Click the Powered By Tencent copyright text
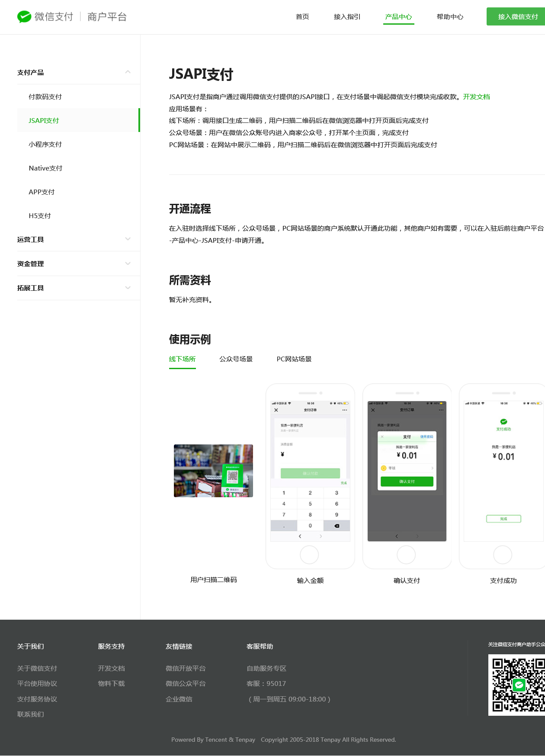545x756 pixels. click(x=283, y=740)
